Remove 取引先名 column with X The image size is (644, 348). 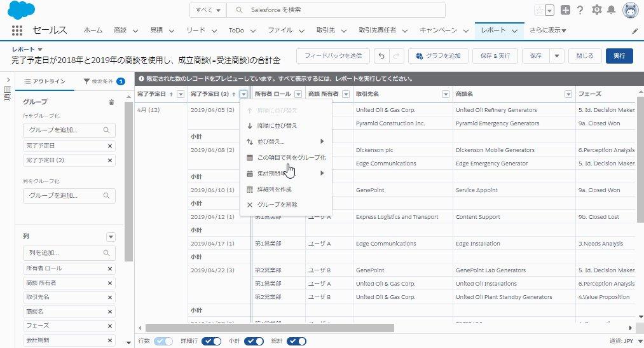(109, 297)
